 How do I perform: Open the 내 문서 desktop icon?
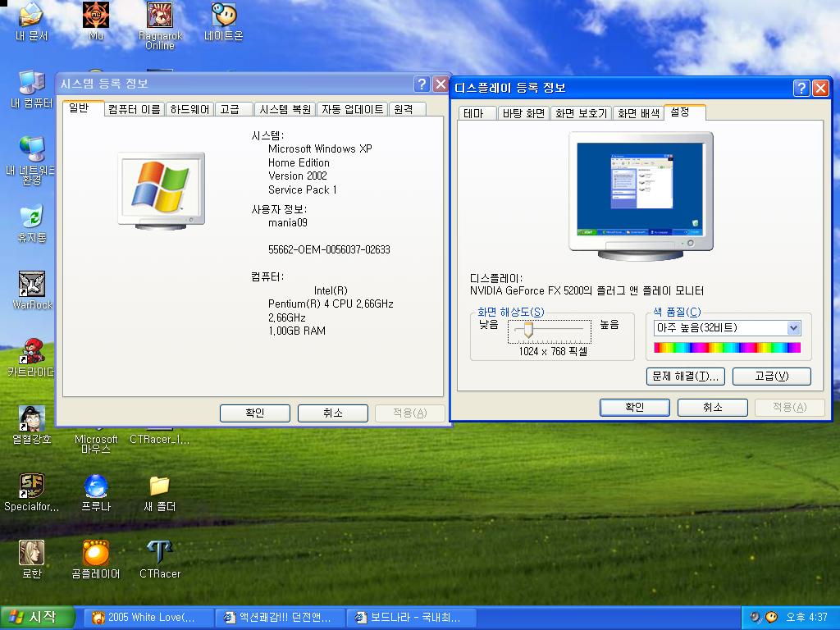point(31,21)
